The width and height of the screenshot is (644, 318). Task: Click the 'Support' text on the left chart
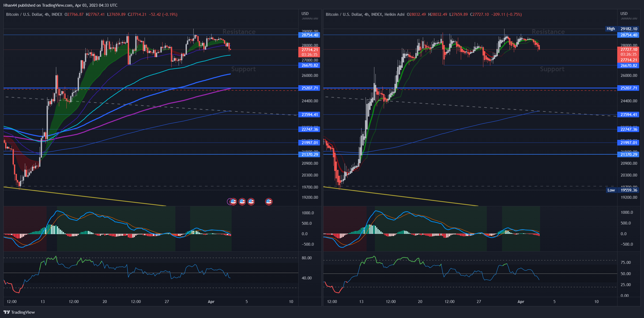point(243,69)
